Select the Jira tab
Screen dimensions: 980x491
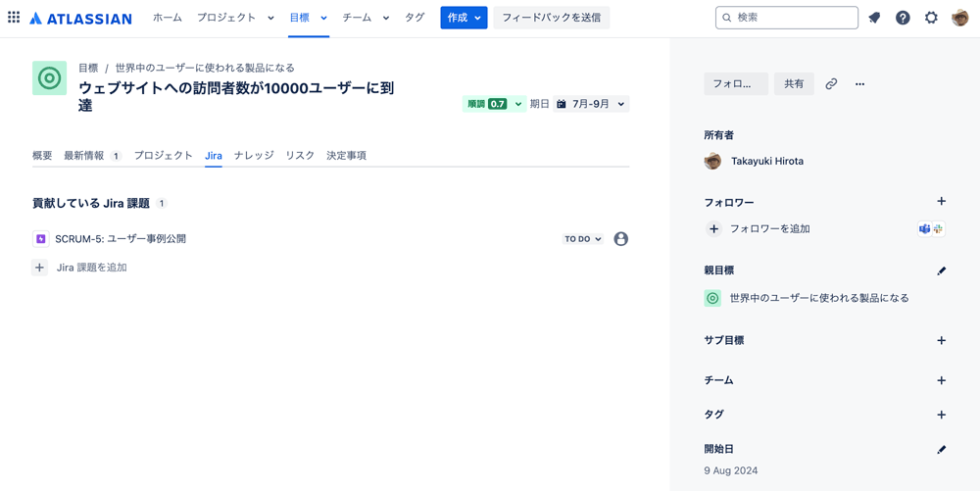(213, 156)
